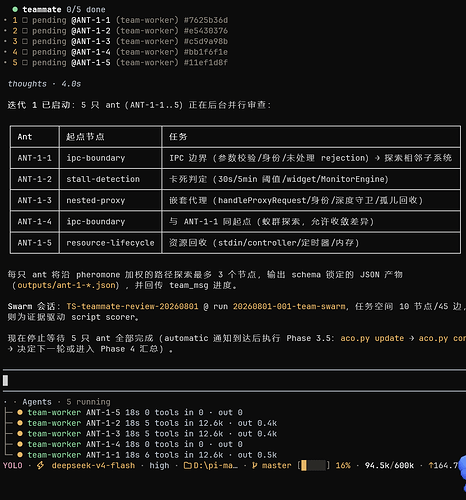Click the 16% context usage value

coord(343,465)
